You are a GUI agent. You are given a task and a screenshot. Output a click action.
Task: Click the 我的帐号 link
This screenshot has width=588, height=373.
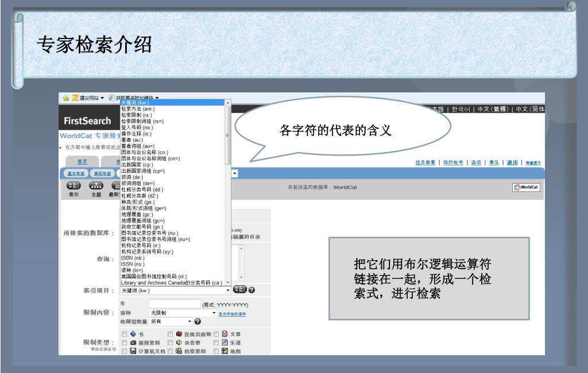coord(453,162)
